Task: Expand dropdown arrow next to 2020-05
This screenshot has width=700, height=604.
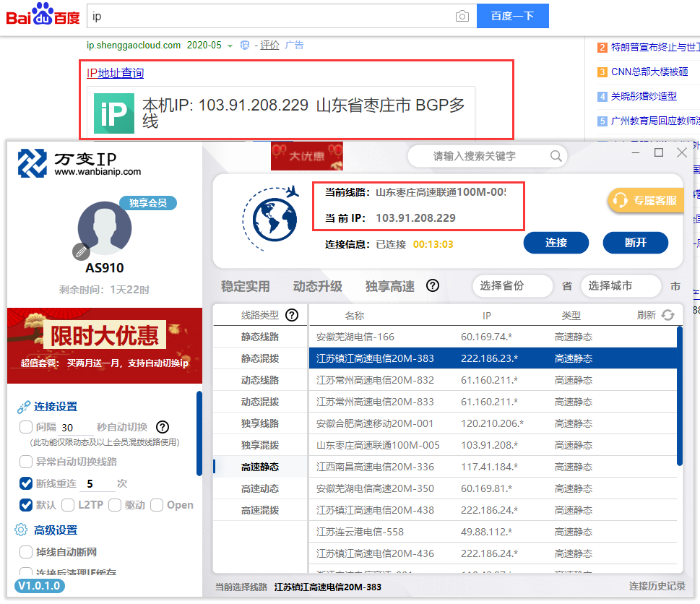Action: point(230,46)
